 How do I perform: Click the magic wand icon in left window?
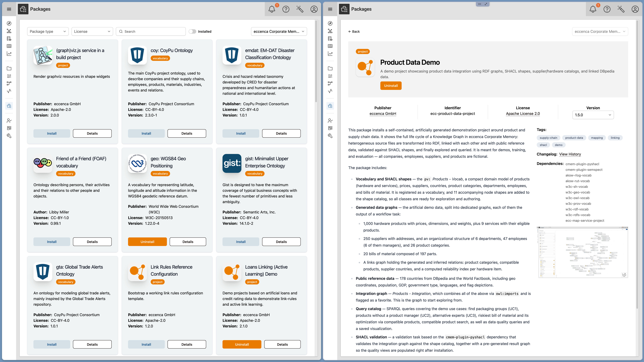pyautogui.click(x=300, y=9)
